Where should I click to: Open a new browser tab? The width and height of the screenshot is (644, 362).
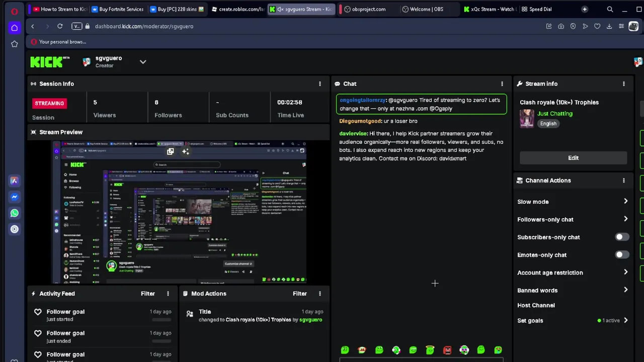pyautogui.click(x=585, y=9)
